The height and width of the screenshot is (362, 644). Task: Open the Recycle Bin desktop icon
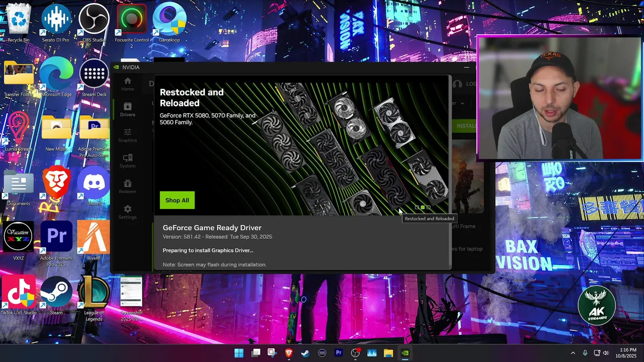click(x=18, y=23)
